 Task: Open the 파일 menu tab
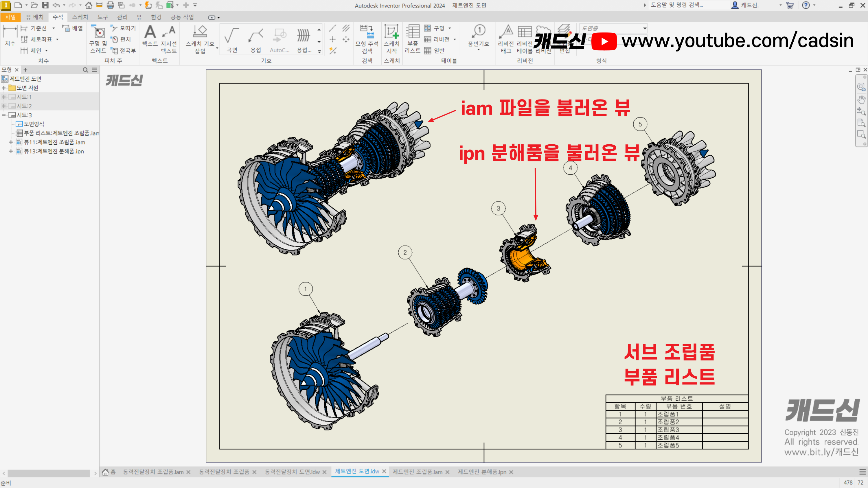click(x=10, y=17)
